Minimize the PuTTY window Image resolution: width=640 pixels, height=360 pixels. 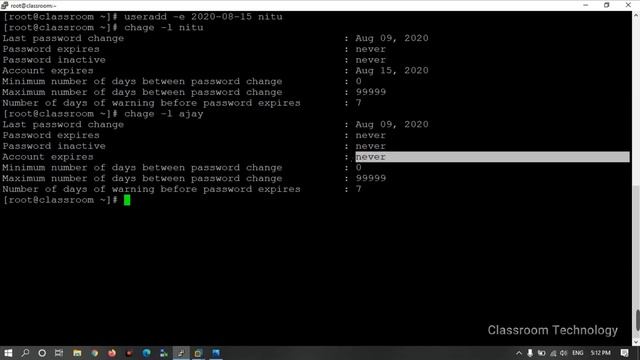click(586, 5)
